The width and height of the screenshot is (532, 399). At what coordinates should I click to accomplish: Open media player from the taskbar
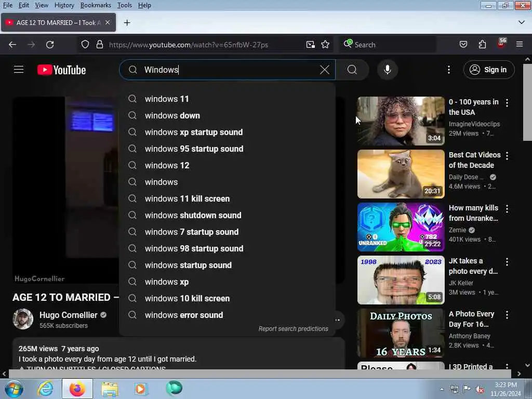click(x=140, y=389)
